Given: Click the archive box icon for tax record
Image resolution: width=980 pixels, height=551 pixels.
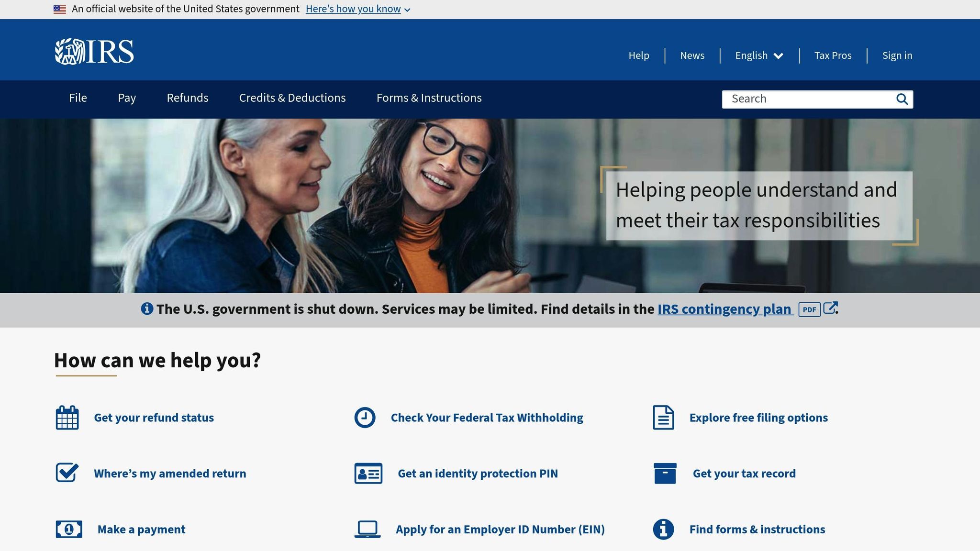Looking at the screenshot, I should (665, 473).
